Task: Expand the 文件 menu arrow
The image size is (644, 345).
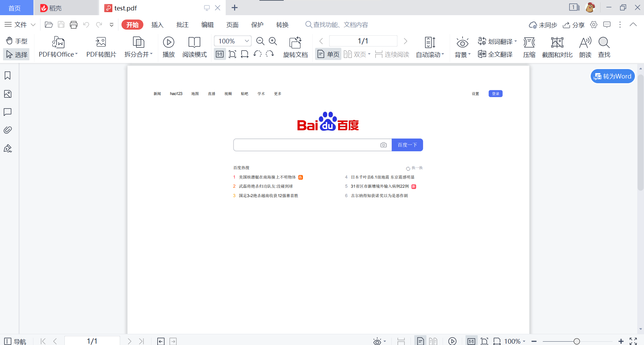Action: (33, 25)
